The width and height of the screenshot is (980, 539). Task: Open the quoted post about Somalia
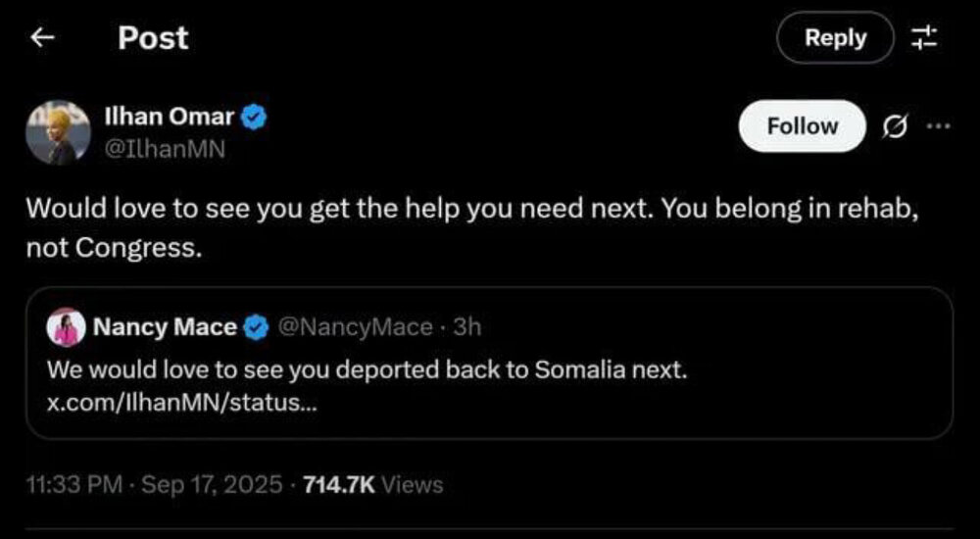[490, 372]
